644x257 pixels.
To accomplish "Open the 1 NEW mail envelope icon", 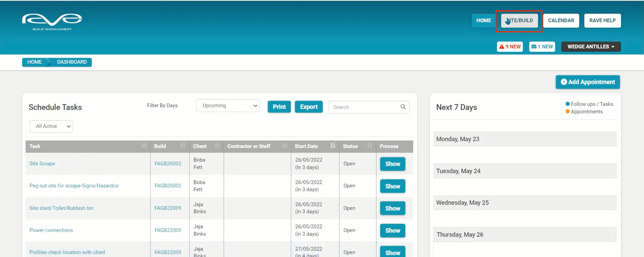I will [x=534, y=46].
